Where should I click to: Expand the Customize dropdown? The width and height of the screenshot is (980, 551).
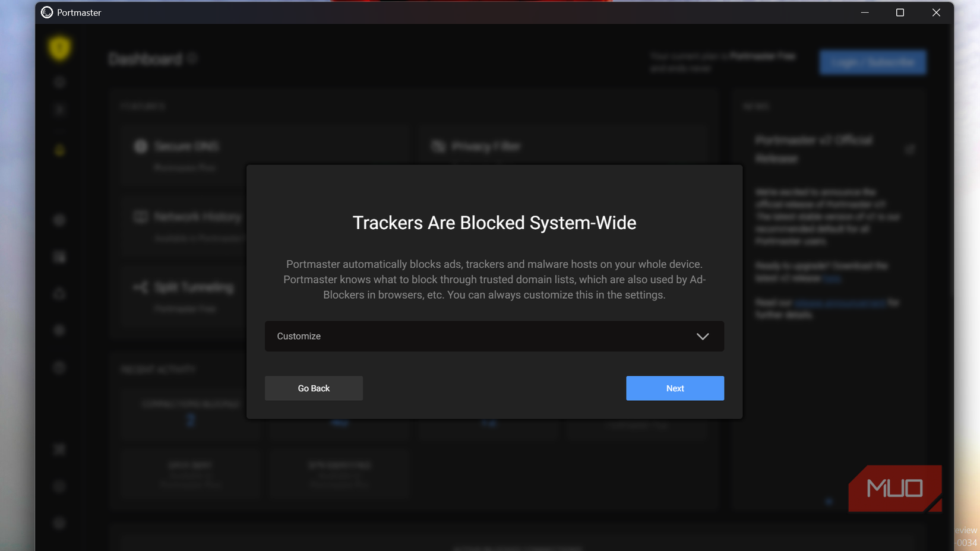(x=494, y=336)
